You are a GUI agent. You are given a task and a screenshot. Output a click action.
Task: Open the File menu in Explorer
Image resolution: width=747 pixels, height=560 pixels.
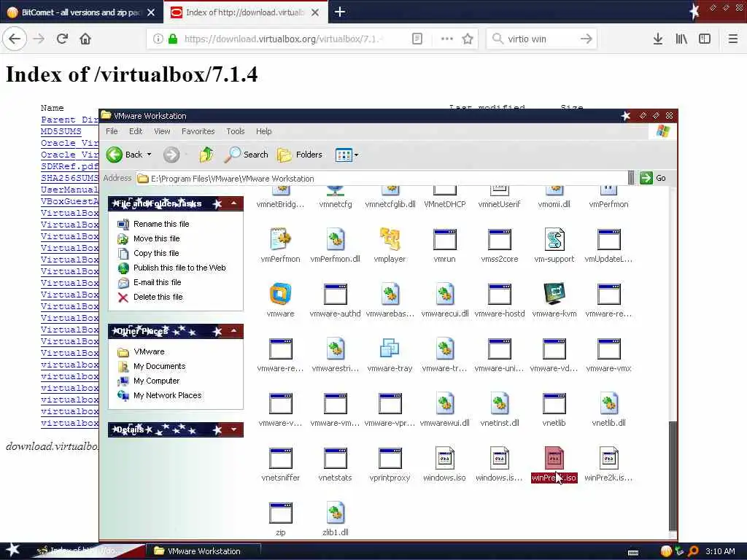pos(112,131)
